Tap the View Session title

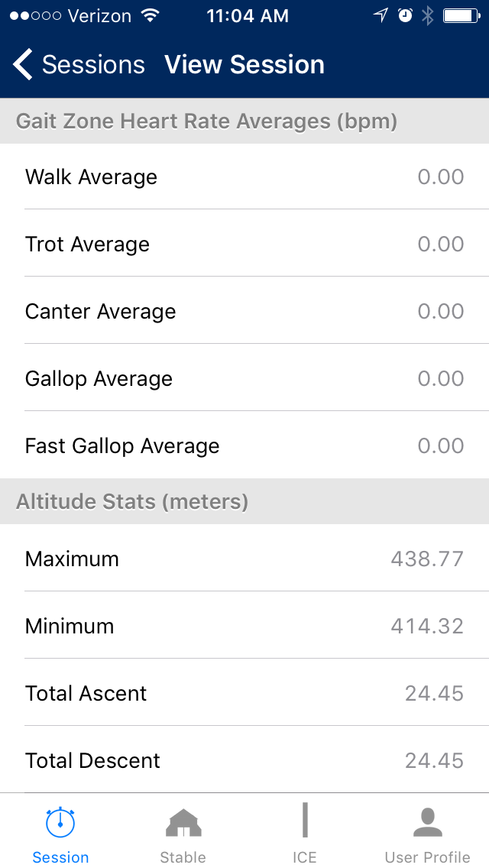244,65
